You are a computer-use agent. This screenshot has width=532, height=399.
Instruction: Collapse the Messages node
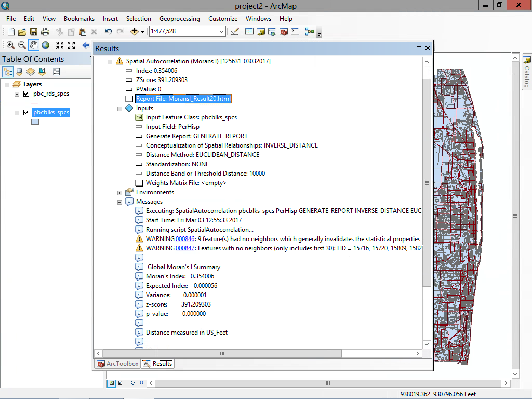[120, 203]
